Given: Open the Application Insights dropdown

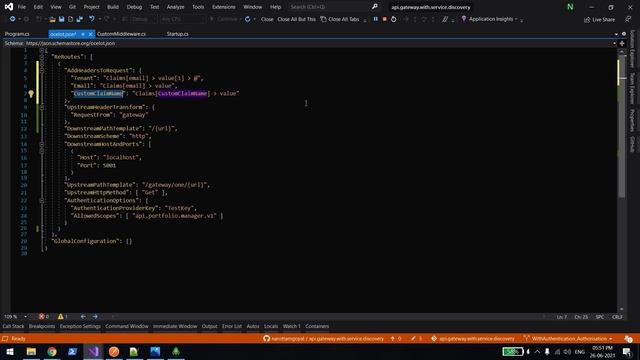Looking at the screenshot, I should click(x=516, y=19).
